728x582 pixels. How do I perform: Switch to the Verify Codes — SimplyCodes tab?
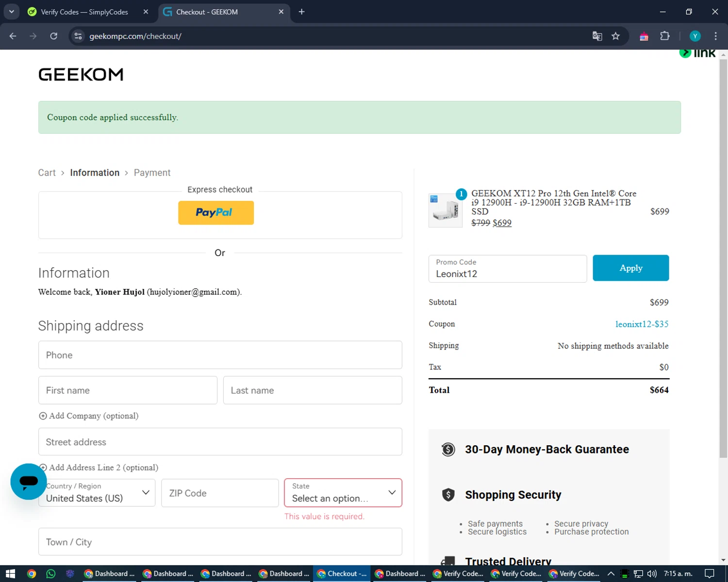click(x=84, y=12)
